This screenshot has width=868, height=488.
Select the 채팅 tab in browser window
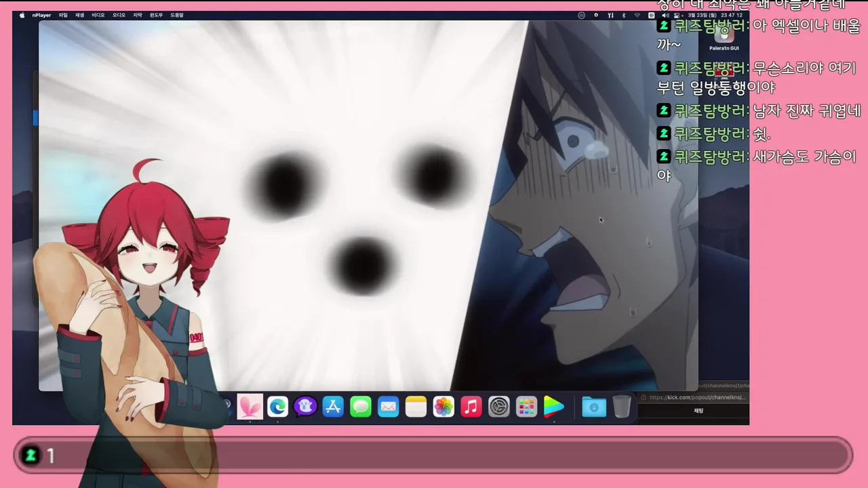[x=698, y=411]
